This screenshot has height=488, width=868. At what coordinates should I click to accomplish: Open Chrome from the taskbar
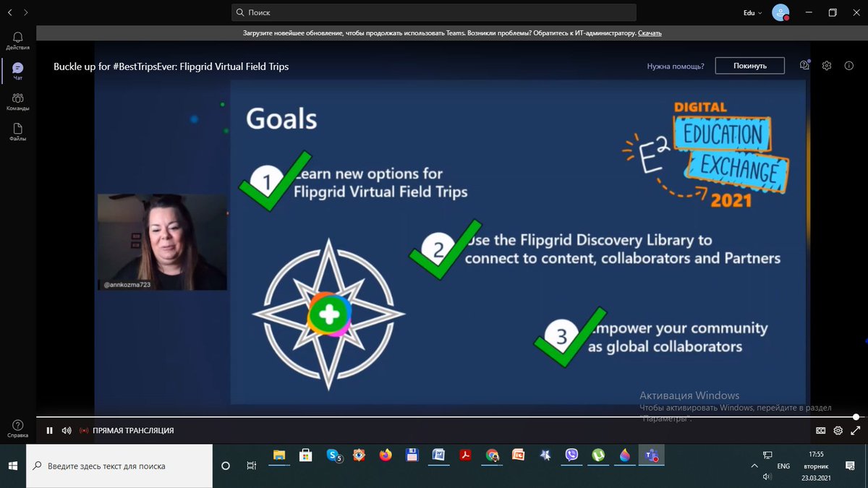(493, 455)
